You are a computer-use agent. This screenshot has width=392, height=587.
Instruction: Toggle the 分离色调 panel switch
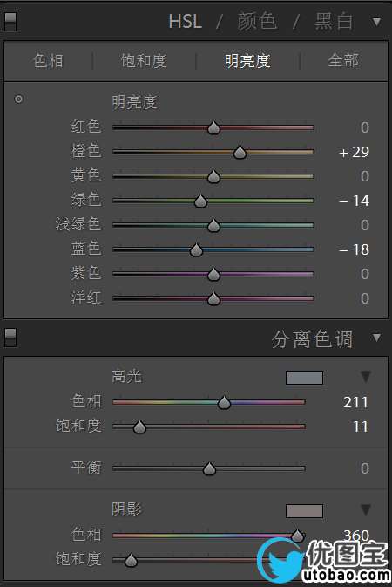[x=10, y=338]
